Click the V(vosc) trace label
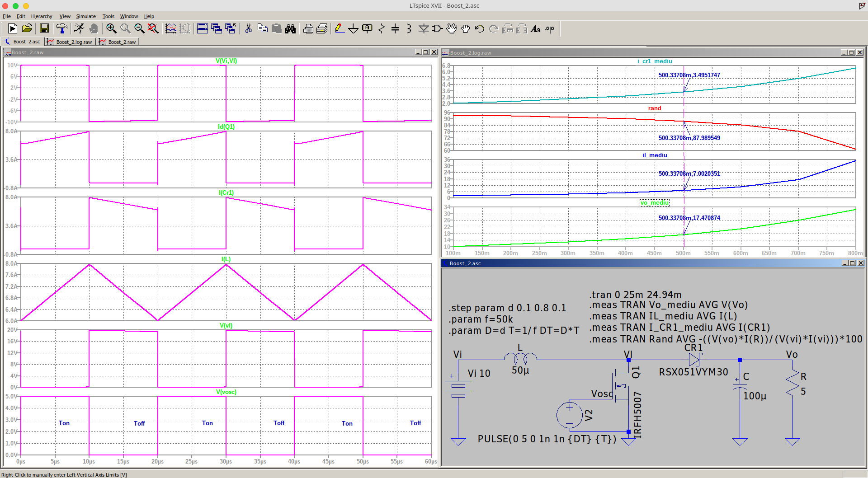This screenshot has height=478, width=868. pyautogui.click(x=226, y=392)
